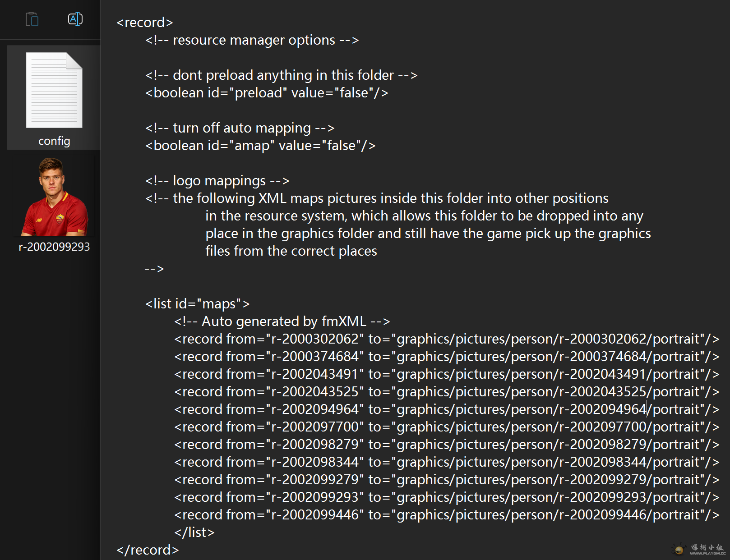Click the 'files from the correct places' line

pos(291,251)
